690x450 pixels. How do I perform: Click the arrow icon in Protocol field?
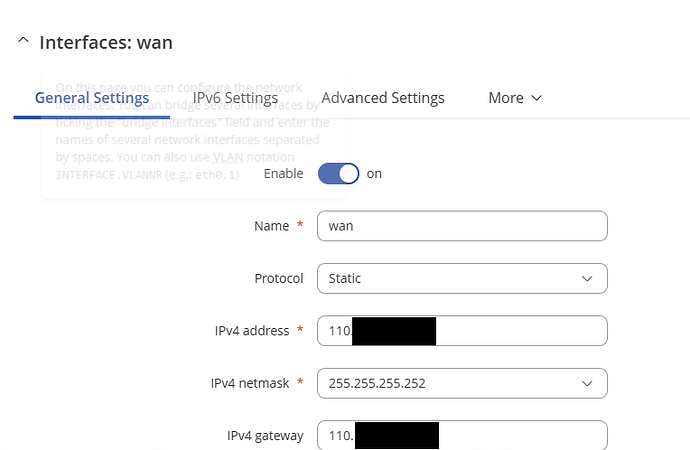point(587,279)
